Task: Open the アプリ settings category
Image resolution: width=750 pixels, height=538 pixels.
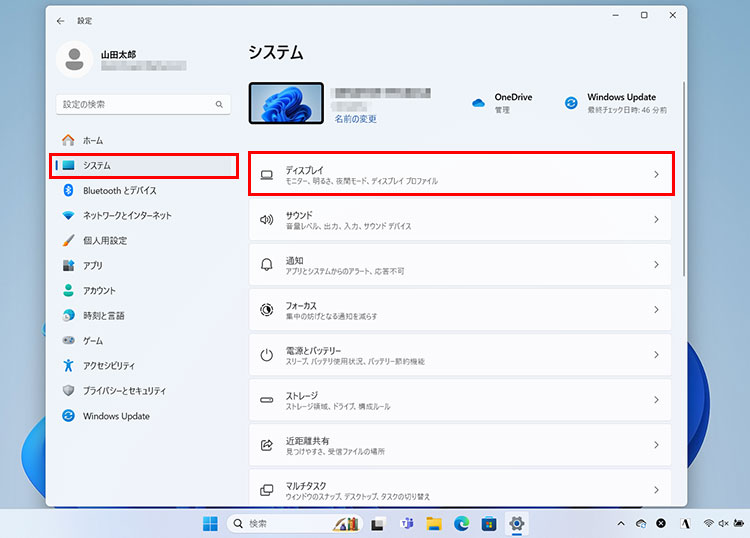Action: click(92, 265)
